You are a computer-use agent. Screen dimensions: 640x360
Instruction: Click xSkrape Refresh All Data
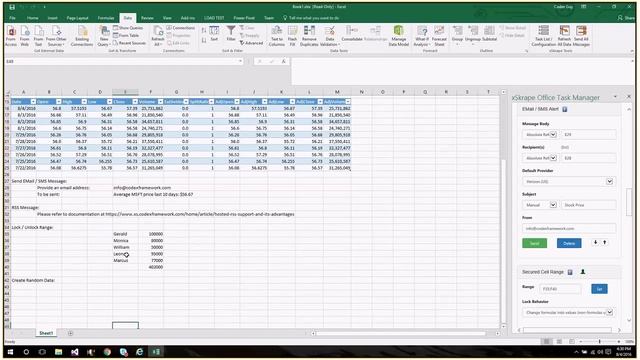point(564,36)
